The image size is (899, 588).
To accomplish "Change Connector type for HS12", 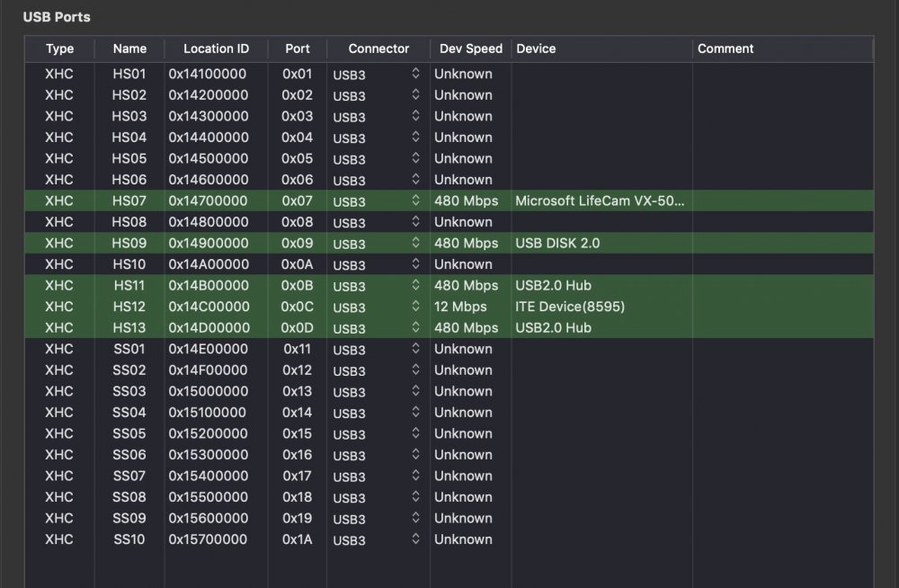I will tap(378, 307).
